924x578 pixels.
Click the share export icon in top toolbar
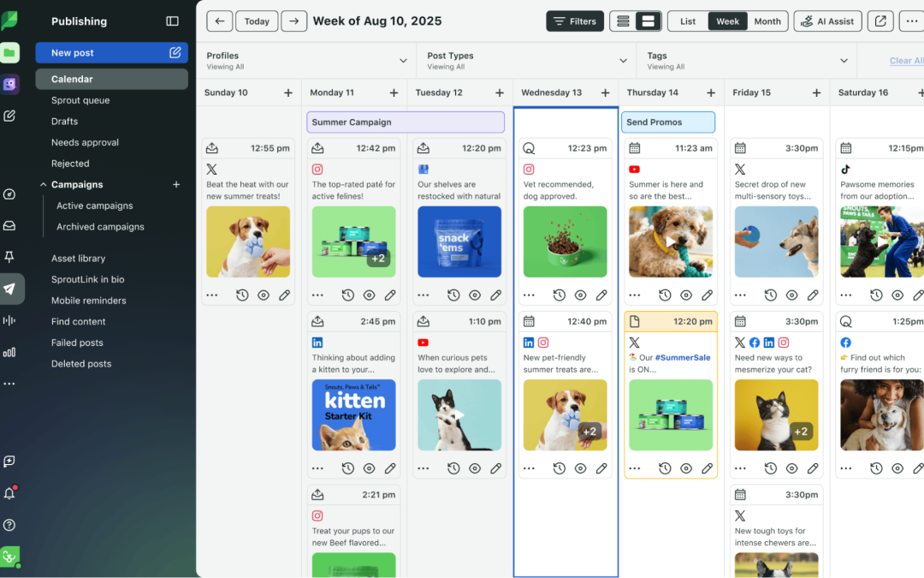coord(880,21)
